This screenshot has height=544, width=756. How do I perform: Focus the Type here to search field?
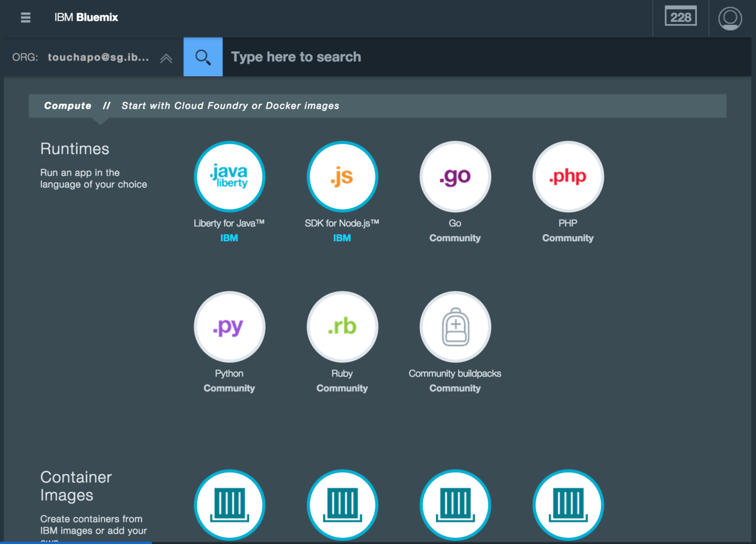pos(487,57)
